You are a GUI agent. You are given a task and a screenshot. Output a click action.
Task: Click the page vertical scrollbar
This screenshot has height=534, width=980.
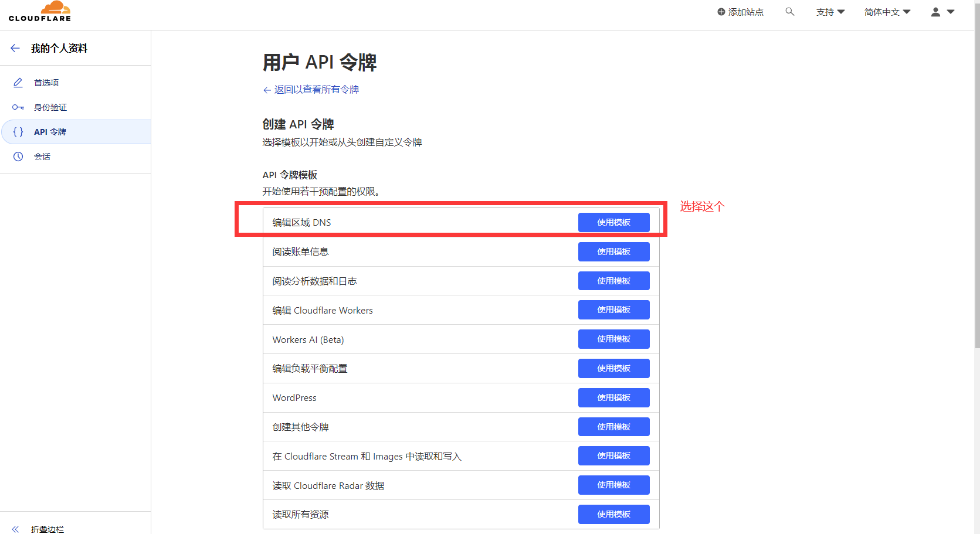pyautogui.click(x=977, y=176)
